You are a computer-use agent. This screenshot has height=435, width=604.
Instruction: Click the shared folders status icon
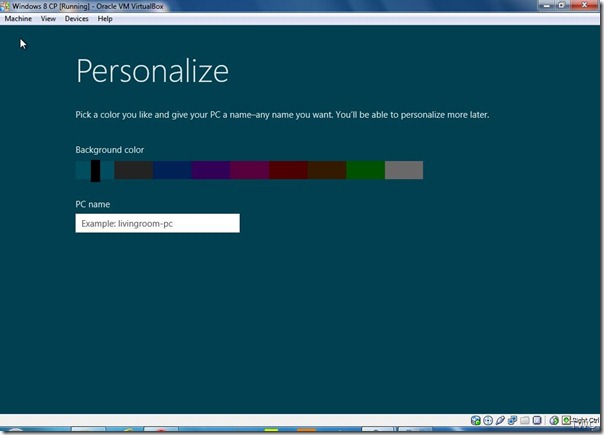point(525,420)
